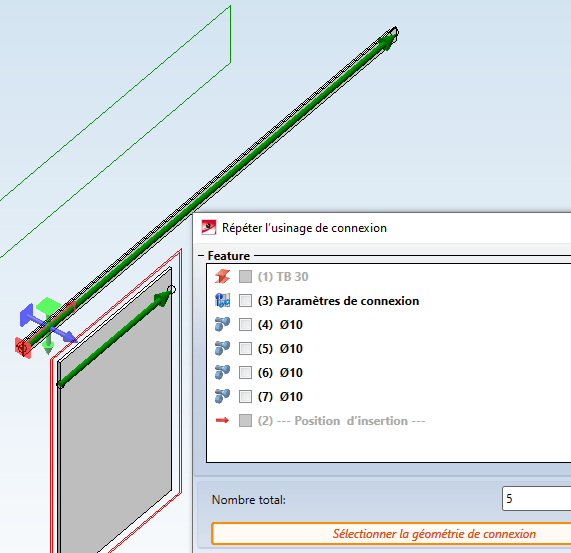This screenshot has width=571, height=553.
Task: Select the (1) TB 30 feature label
Action: point(283,277)
